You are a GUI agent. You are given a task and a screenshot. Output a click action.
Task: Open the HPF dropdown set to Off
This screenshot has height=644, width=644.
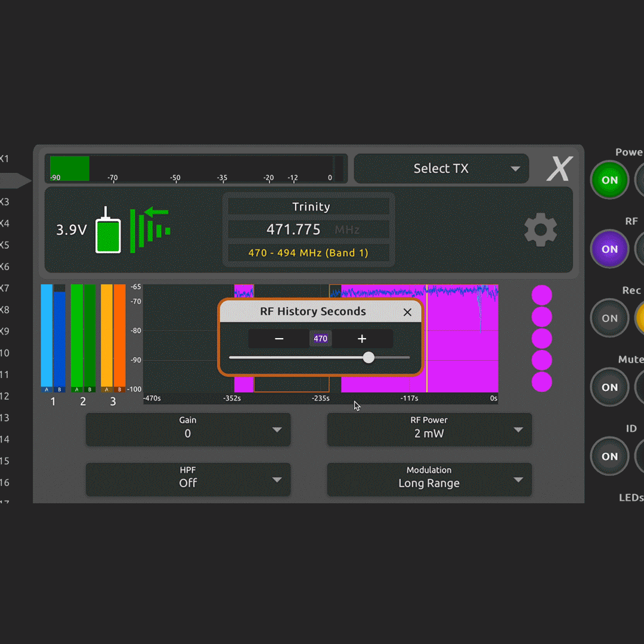(188, 479)
